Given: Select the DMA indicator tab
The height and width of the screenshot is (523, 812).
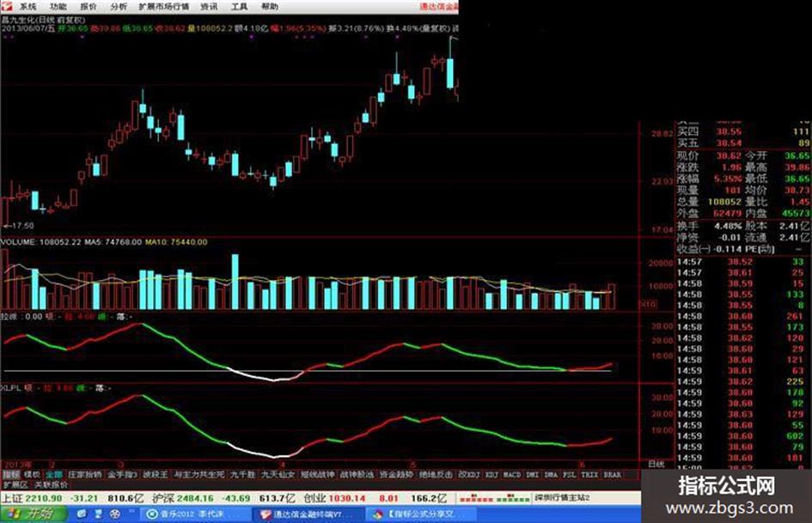Looking at the screenshot, I should click(551, 474).
